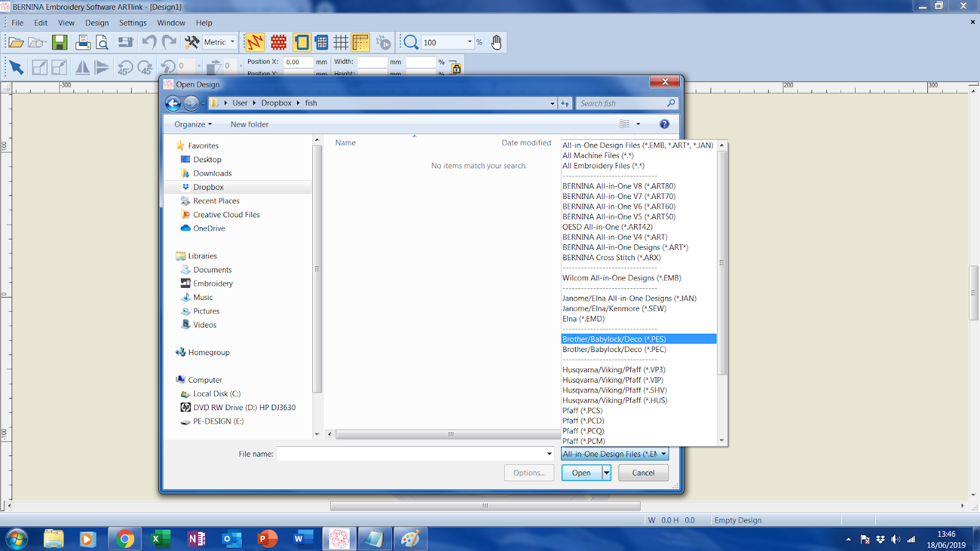Screen dimensions: 980x551
Task: Open the file type filter combo box
Action: click(x=615, y=454)
